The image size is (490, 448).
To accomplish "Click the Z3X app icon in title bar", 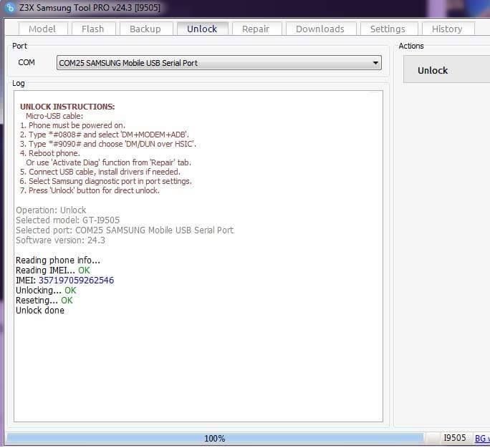I will tap(10, 7).
